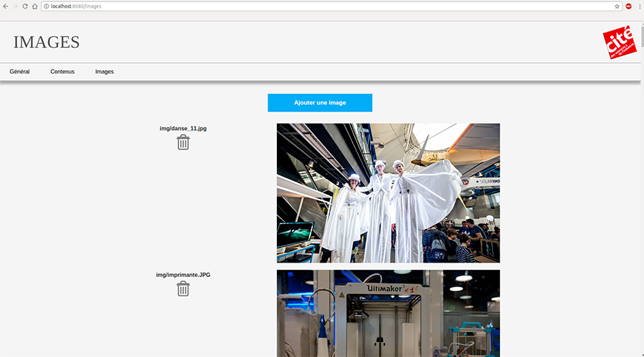The height and width of the screenshot is (357, 644).
Task: Open the stilt dancers photo thumbnail
Action: click(x=388, y=193)
